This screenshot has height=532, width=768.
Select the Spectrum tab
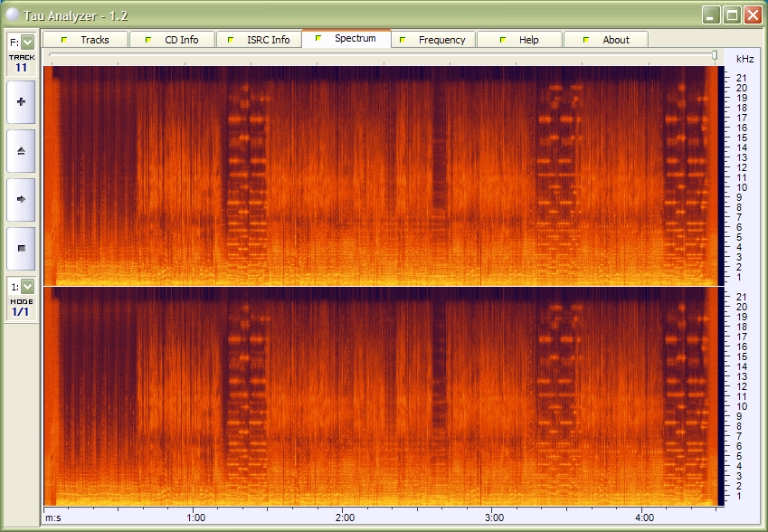point(346,38)
